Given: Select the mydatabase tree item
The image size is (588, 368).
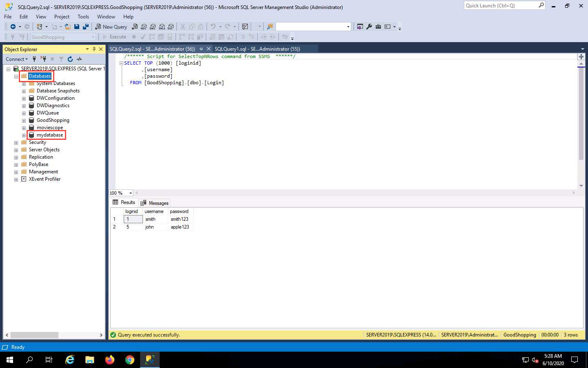Looking at the screenshot, I should click(x=50, y=135).
